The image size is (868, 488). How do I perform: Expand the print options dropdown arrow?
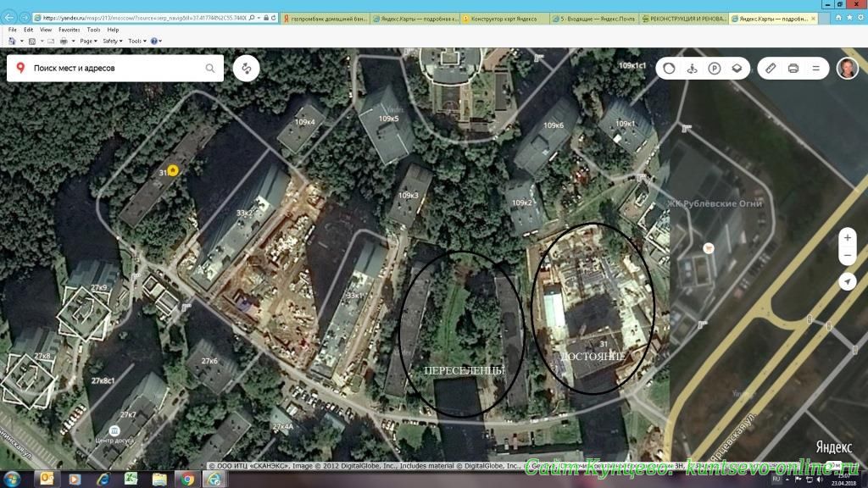73,41
